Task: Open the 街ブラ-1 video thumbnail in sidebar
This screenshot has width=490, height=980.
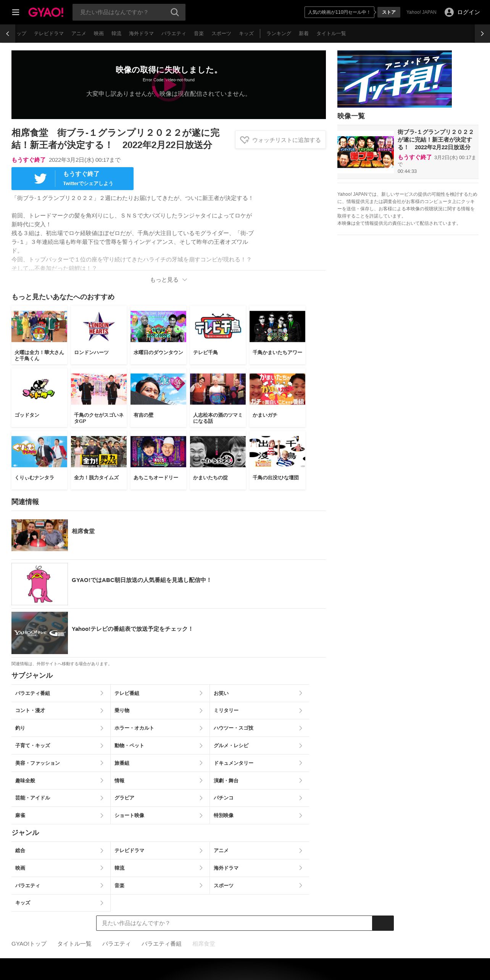Action: click(x=366, y=152)
